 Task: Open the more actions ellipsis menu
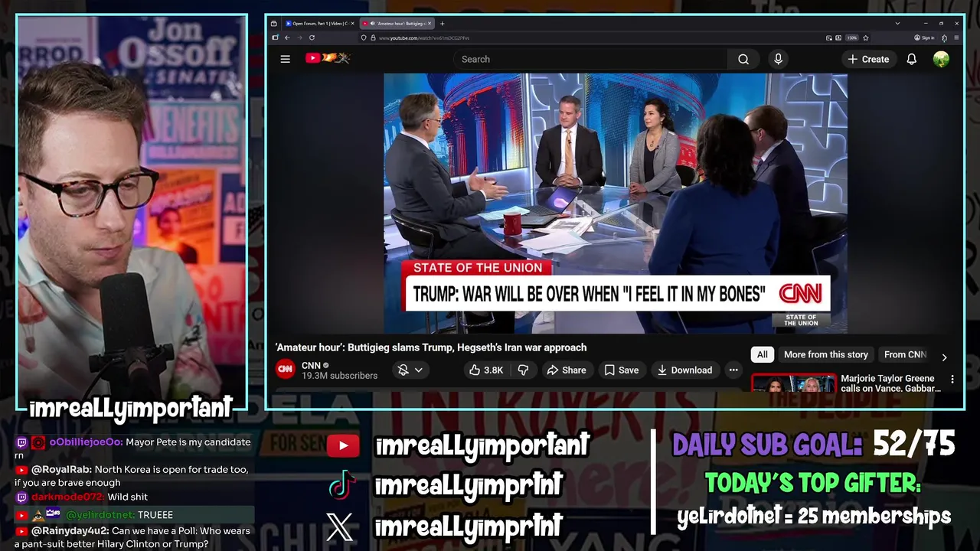coord(733,370)
